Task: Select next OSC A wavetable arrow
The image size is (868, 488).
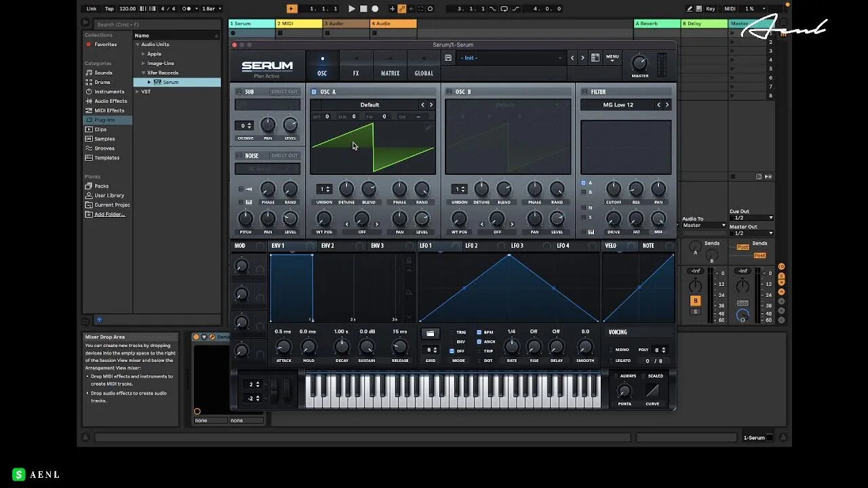Action: [x=431, y=105]
